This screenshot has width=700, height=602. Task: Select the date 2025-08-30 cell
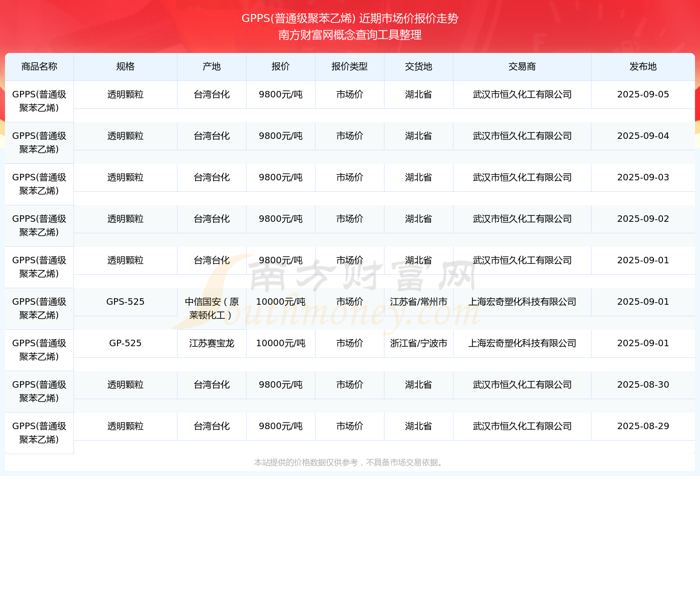point(643,385)
